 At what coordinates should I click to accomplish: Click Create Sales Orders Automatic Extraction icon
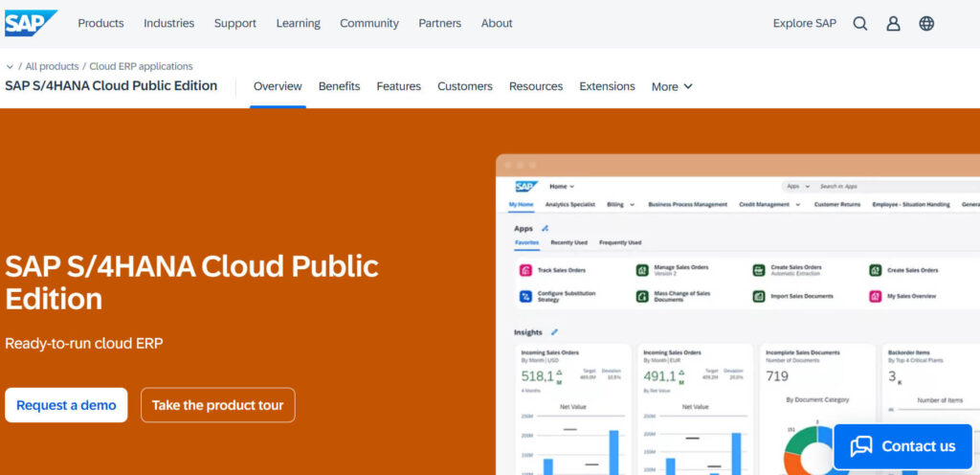759,271
